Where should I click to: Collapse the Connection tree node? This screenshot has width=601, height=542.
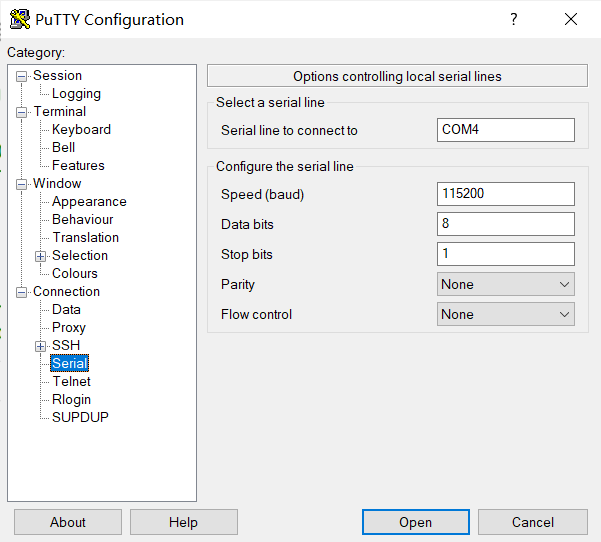pyautogui.click(x=22, y=292)
